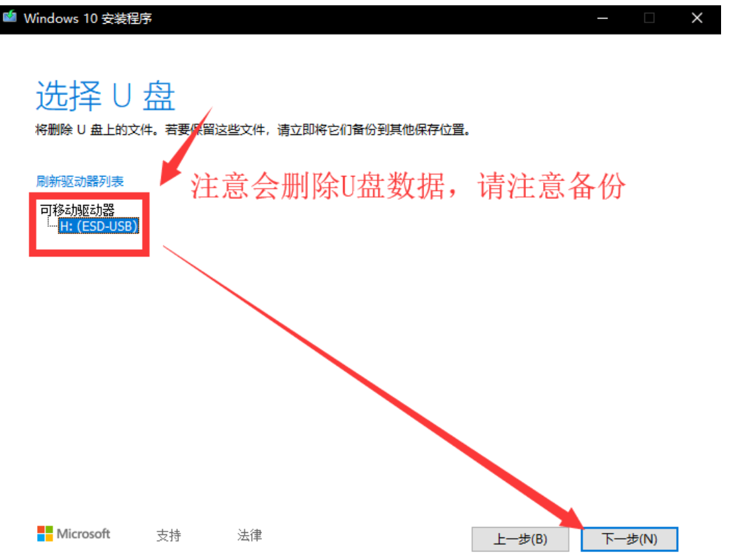Click the Microsoft logo in the footer
729x560 pixels.
click(x=73, y=534)
